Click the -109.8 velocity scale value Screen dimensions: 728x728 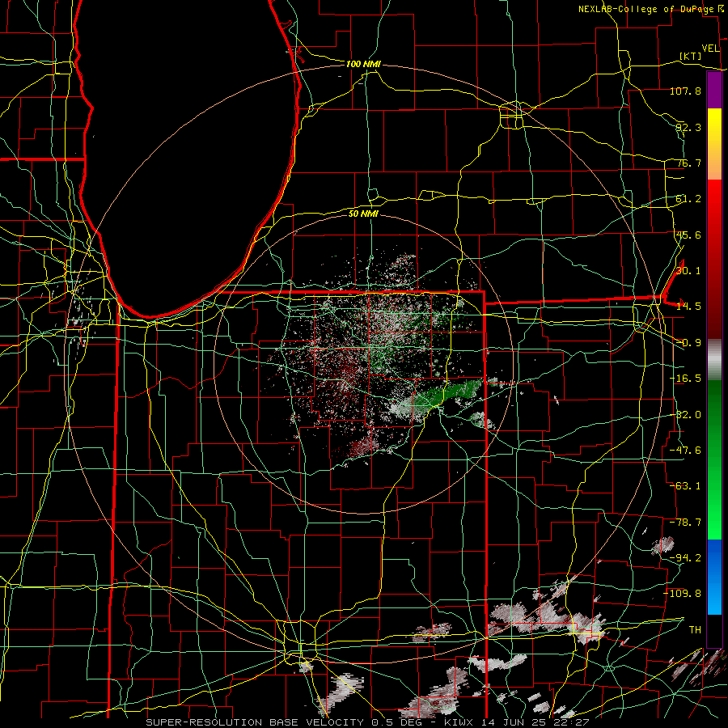[x=683, y=594]
